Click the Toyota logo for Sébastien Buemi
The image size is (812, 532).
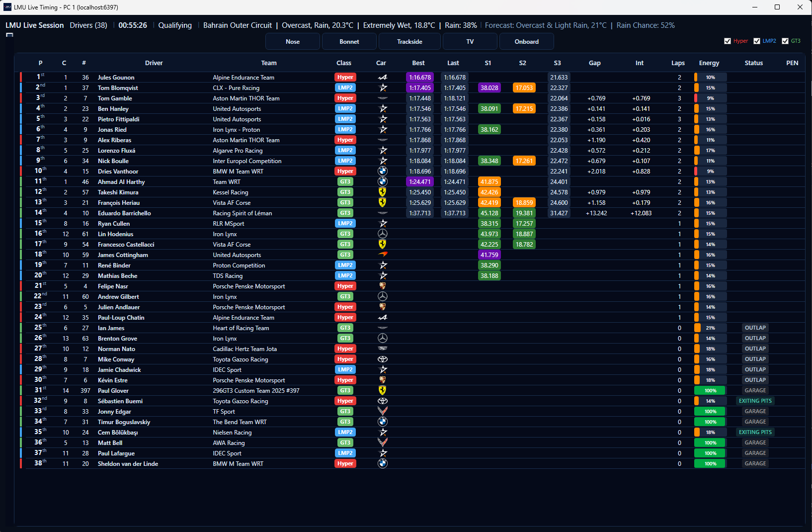point(383,401)
